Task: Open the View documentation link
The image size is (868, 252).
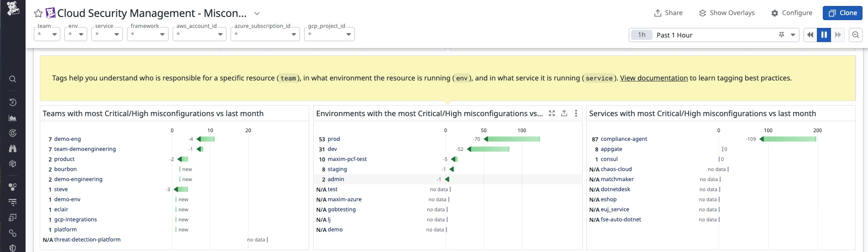Action: point(653,78)
